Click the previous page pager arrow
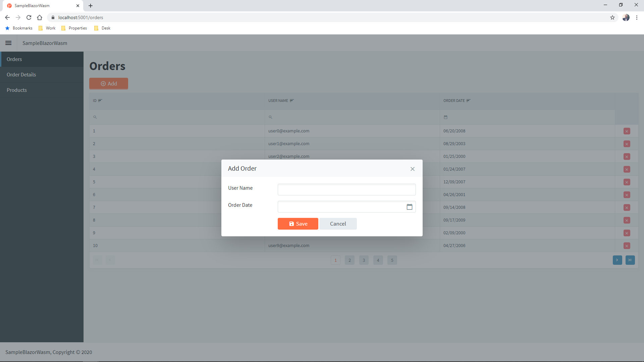 [110, 260]
